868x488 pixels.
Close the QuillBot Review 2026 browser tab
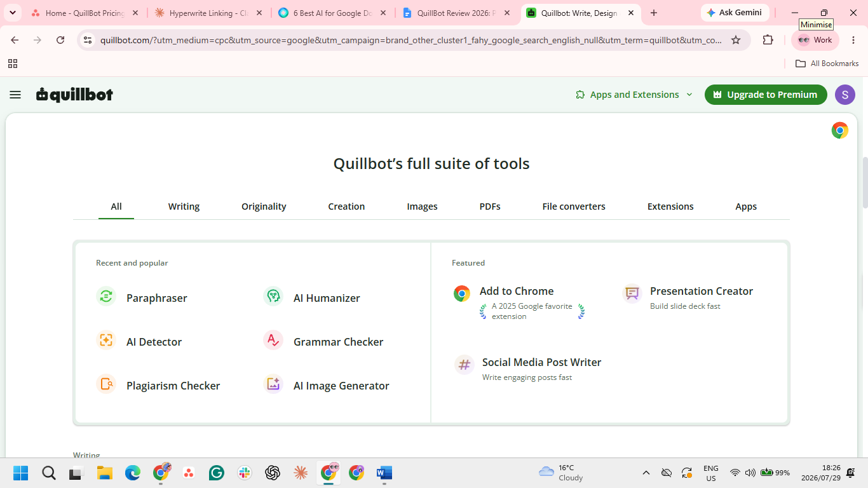506,13
